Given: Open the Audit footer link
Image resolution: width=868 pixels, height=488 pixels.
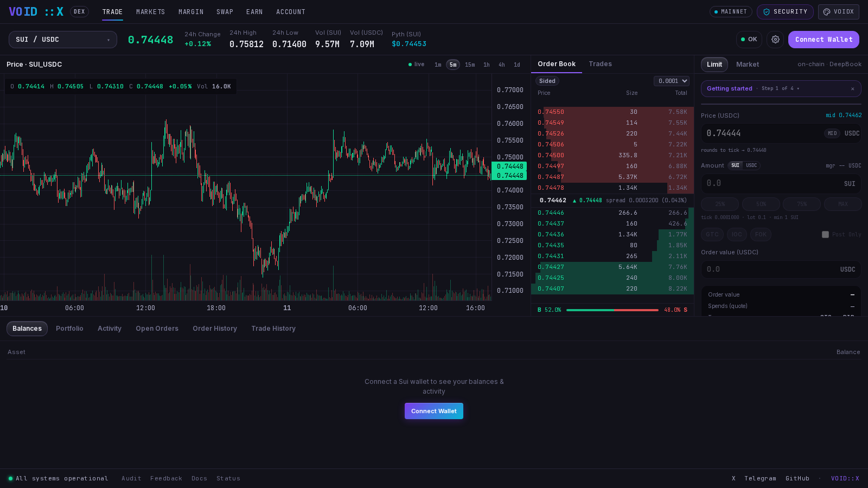Looking at the screenshot, I should click(131, 478).
